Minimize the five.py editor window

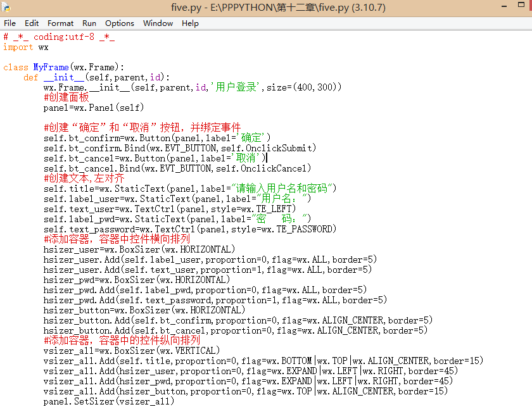(504, 6)
